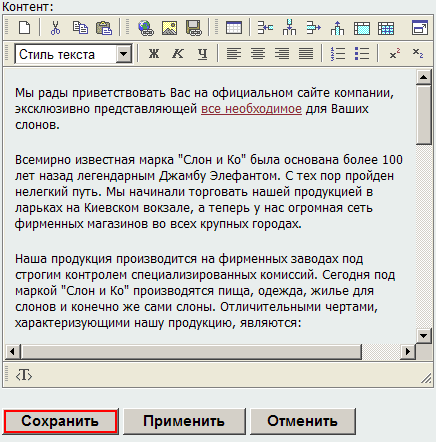
Task: Center align the text
Action: [258, 54]
